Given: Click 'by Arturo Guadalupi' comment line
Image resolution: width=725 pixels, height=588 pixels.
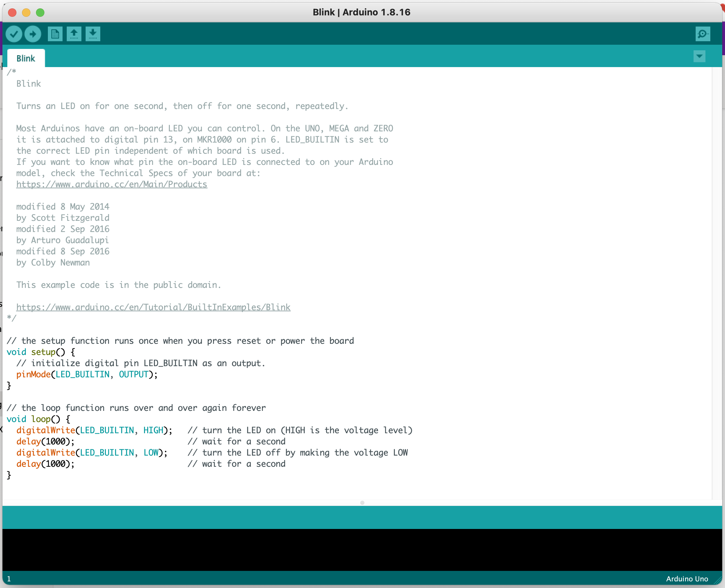Looking at the screenshot, I should pos(63,240).
